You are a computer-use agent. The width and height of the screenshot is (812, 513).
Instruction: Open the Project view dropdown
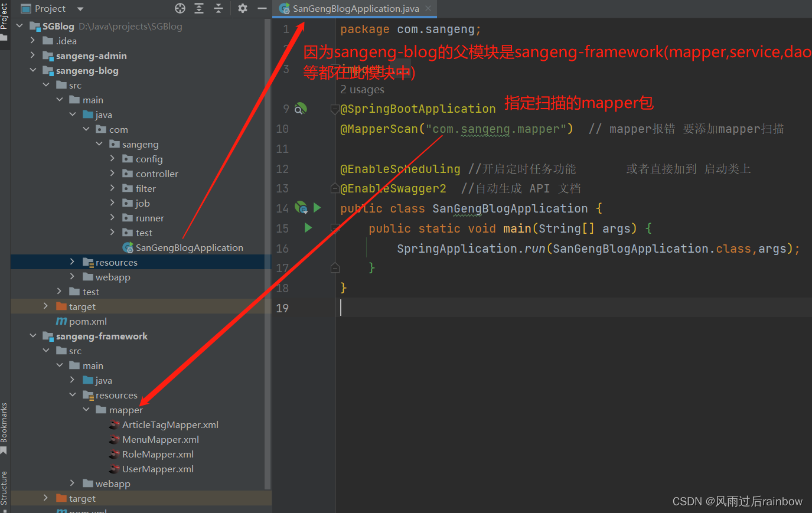click(x=80, y=9)
